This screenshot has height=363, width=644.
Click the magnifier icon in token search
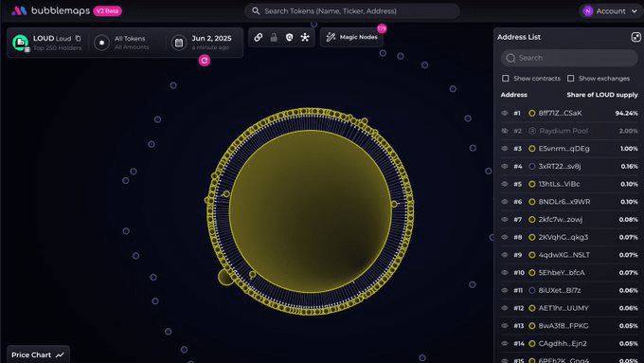pos(256,11)
